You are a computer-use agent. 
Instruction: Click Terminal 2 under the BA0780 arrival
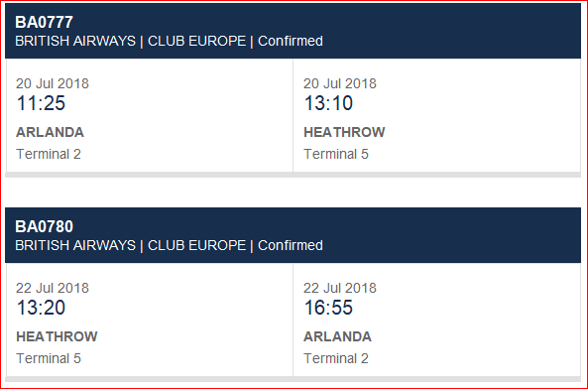pos(336,358)
